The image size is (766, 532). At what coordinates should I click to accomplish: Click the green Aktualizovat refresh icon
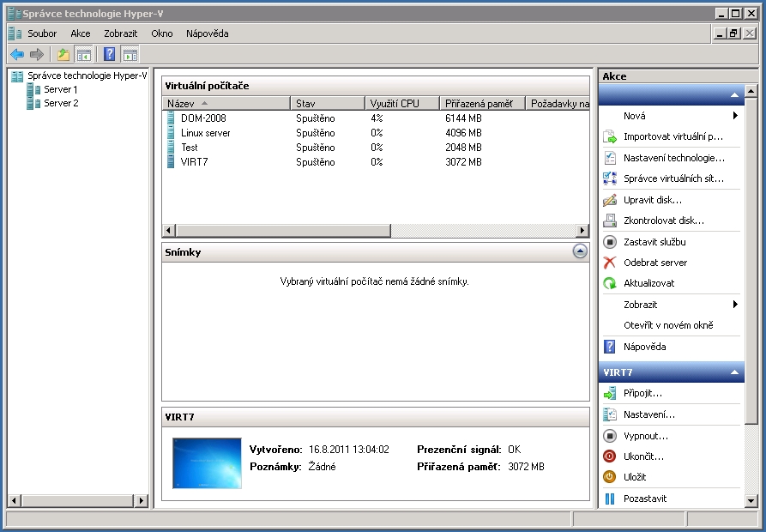(610, 283)
